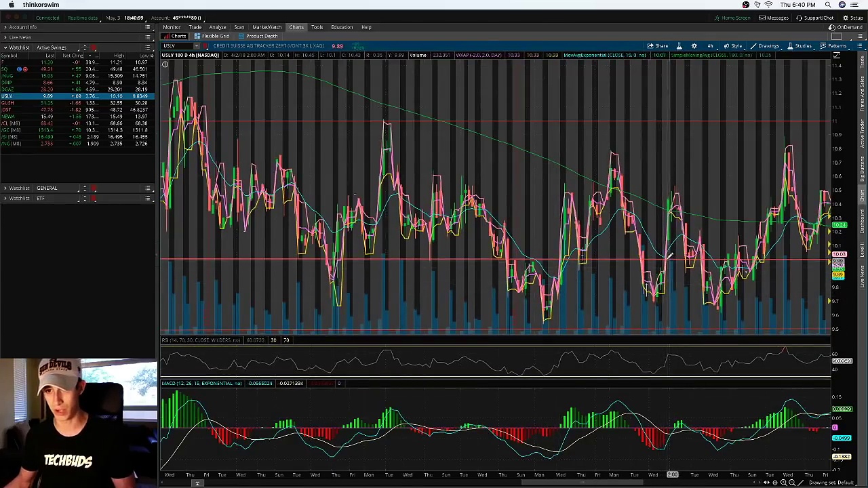Open the Style menu
868x488 pixels.
point(732,45)
